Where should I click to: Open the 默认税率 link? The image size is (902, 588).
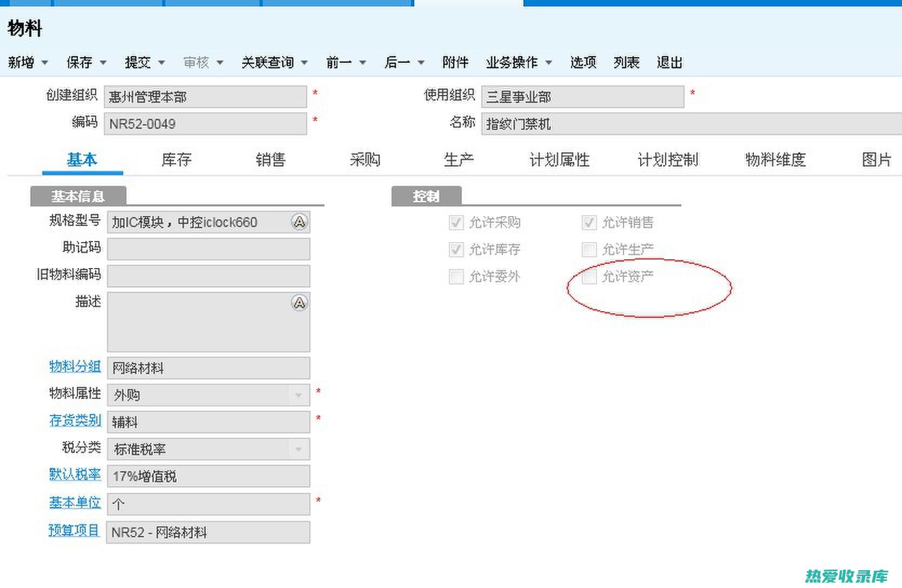(75, 475)
